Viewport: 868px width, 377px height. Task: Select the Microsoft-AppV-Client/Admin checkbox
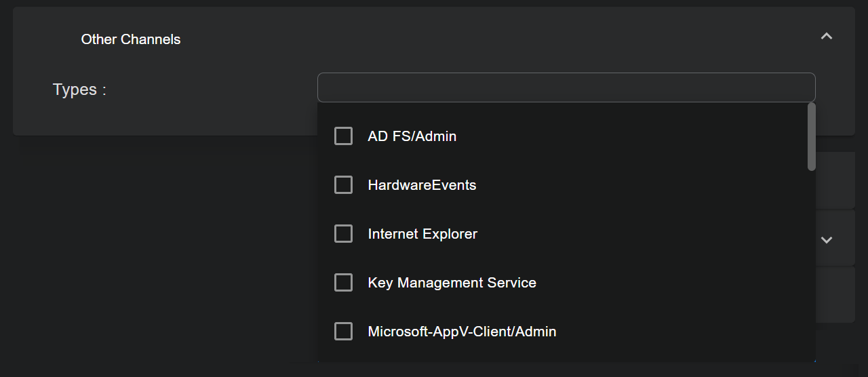click(x=344, y=332)
